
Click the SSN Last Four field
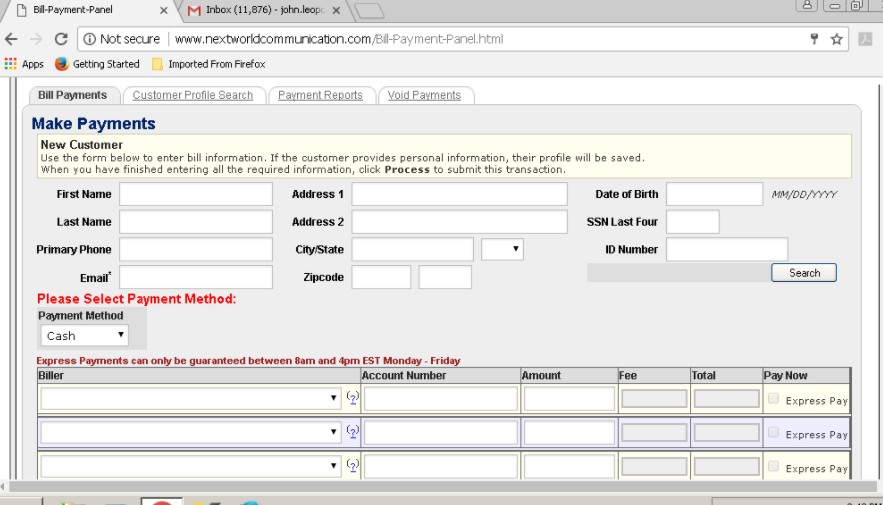(x=693, y=222)
